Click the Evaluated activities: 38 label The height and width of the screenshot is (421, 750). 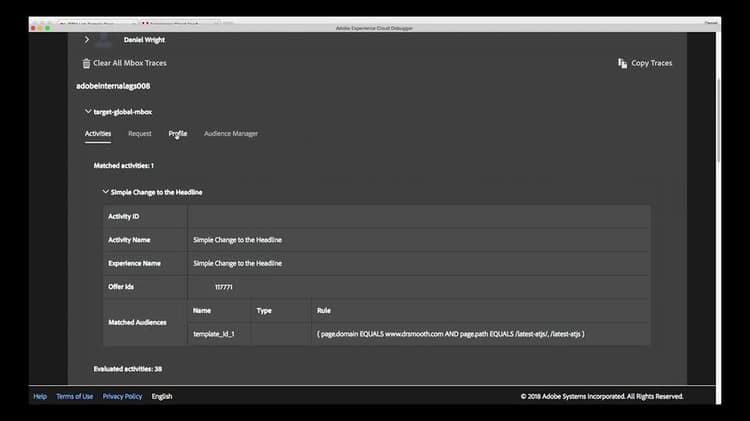coord(128,369)
